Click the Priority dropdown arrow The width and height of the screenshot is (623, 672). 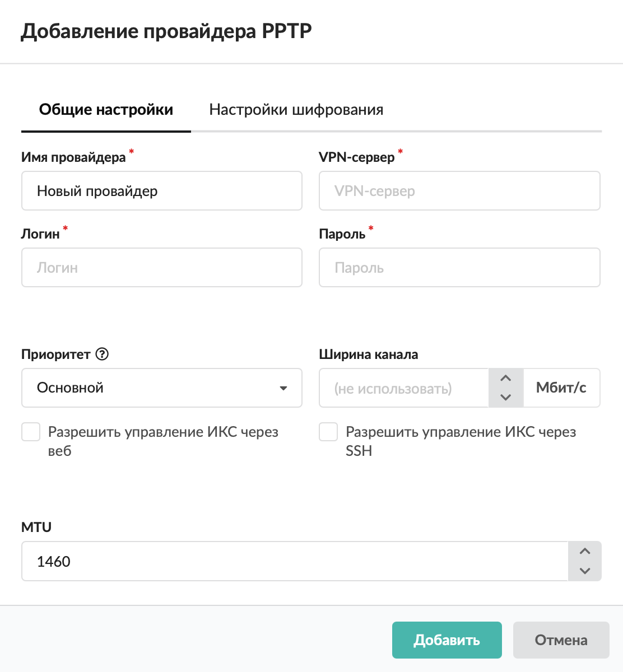click(x=283, y=388)
